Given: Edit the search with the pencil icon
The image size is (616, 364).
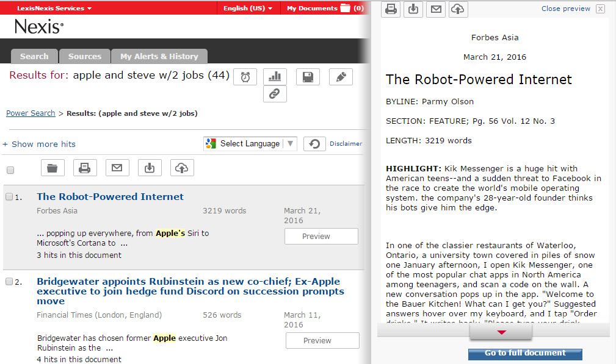Looking at the screenshot, I should (x=341, y=77).
